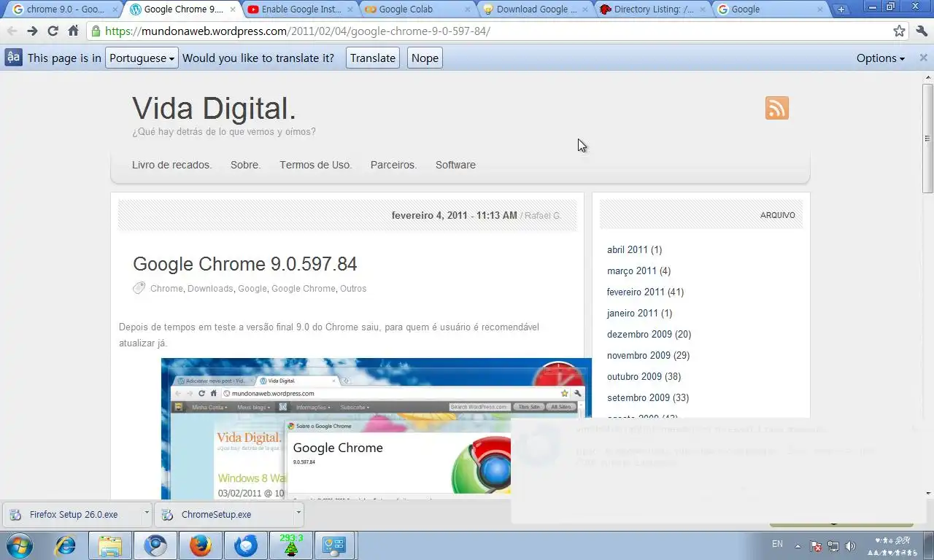Open the Portuguese language dropdown

142,58
